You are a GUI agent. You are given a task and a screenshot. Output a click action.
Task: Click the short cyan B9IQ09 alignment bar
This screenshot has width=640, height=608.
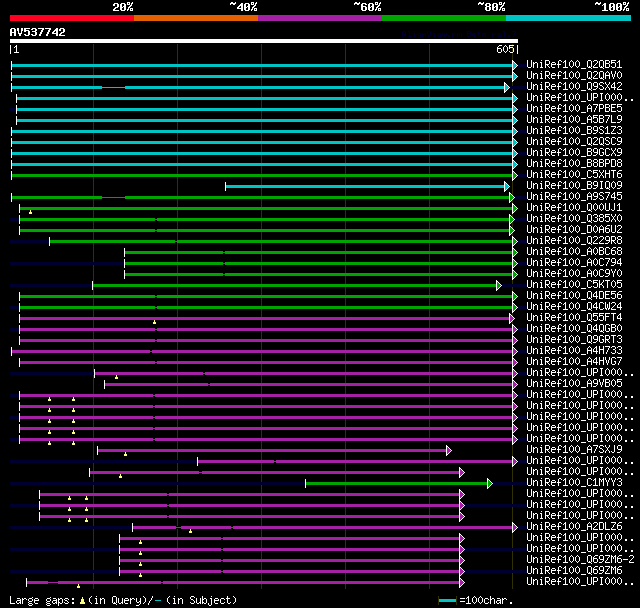point(367,186)
